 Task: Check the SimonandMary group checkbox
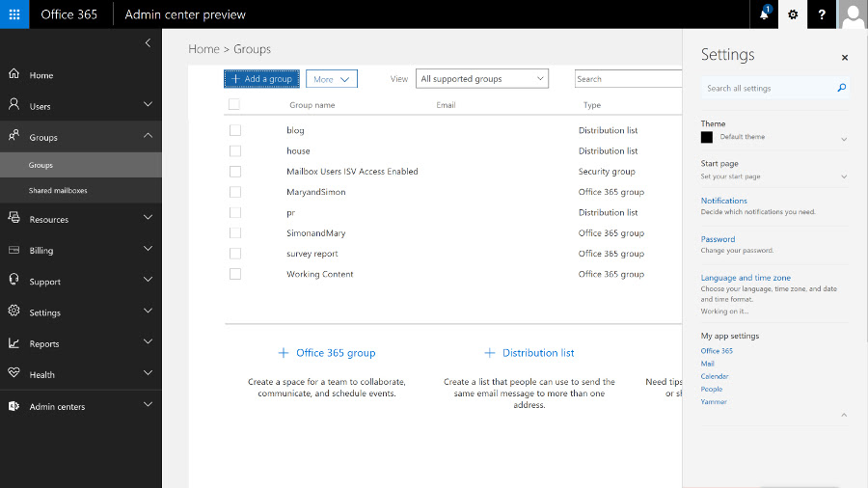pos(235,233)
